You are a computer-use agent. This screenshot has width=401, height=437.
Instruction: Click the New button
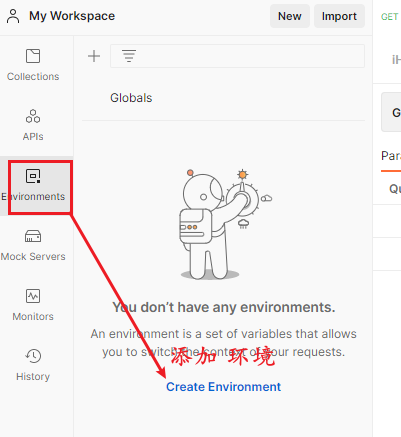click(x=290, y=16)
